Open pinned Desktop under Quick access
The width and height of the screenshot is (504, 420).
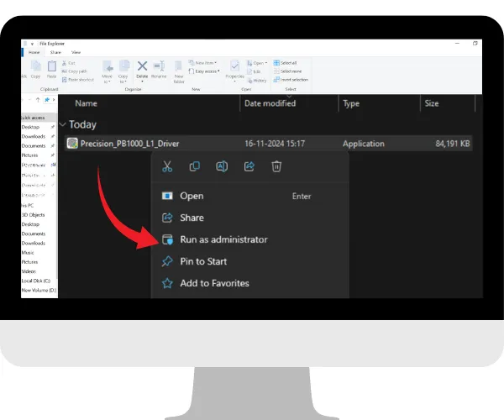point(30,127)
